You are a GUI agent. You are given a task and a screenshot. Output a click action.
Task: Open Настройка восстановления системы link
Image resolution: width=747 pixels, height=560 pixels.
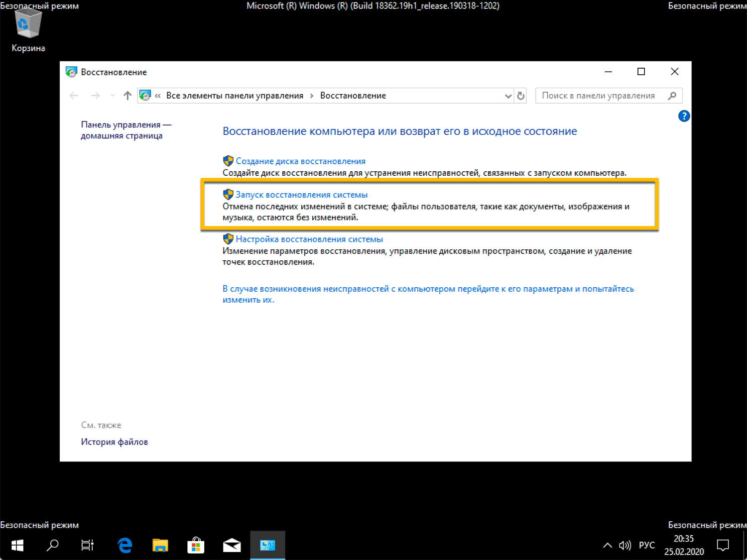tap(309, 239)
